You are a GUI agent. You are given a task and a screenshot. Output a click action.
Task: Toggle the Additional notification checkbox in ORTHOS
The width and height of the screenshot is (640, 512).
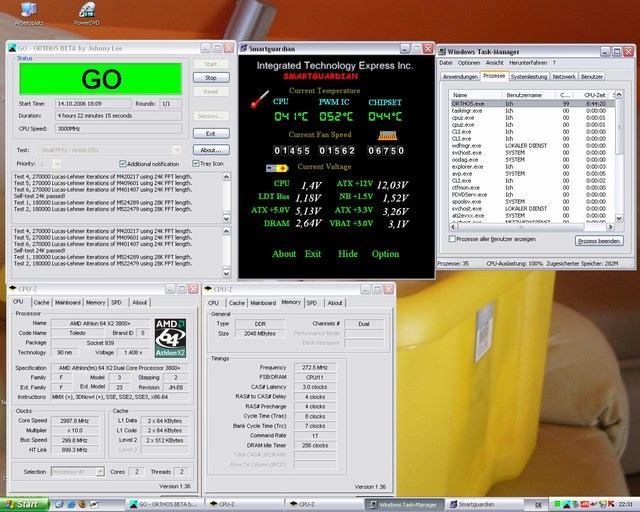click(x=122, y=164)
